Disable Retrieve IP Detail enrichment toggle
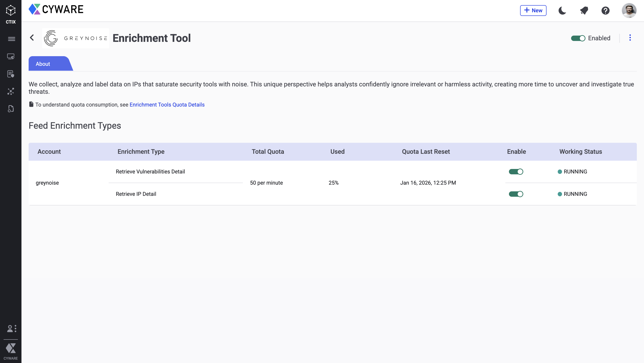This screenshot has height=363, width=644. point(516,194)
